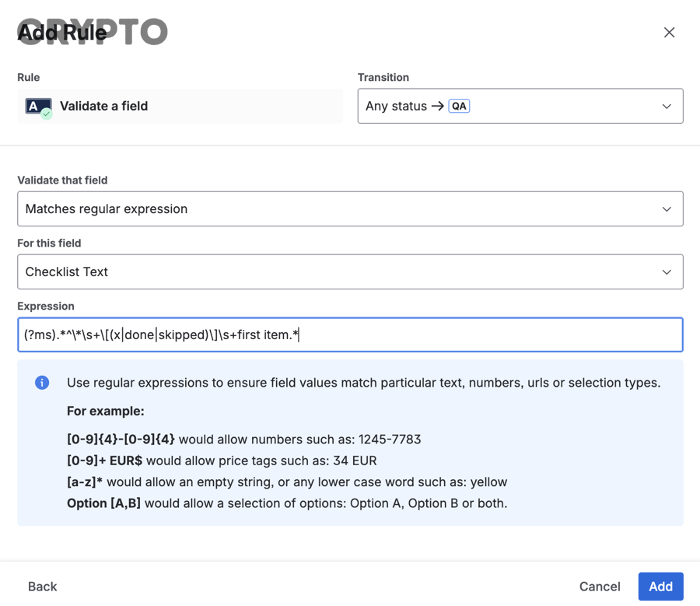Open the Checklist Text field dropdown
The image size is (700, 606).
pos(350,271)
